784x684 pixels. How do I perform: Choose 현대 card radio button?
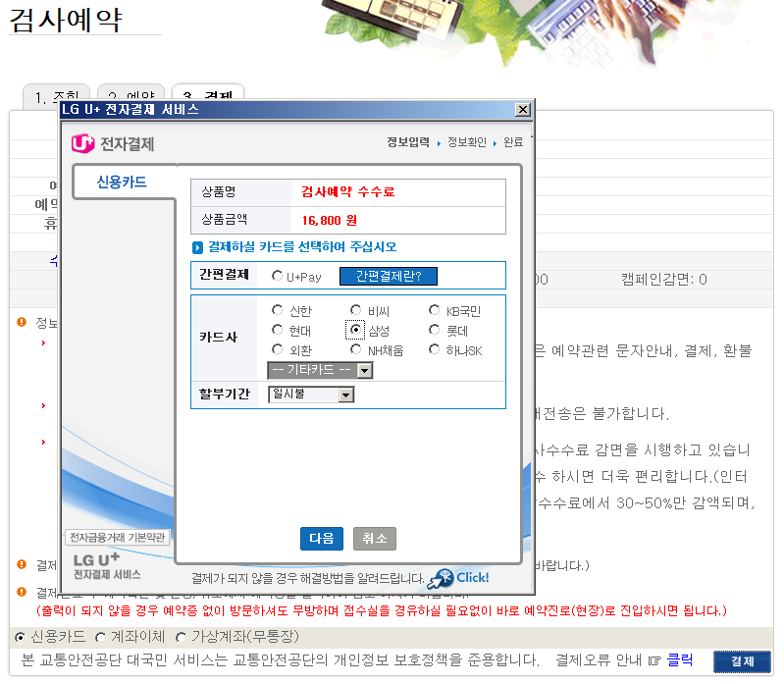[x=277, y=330]
